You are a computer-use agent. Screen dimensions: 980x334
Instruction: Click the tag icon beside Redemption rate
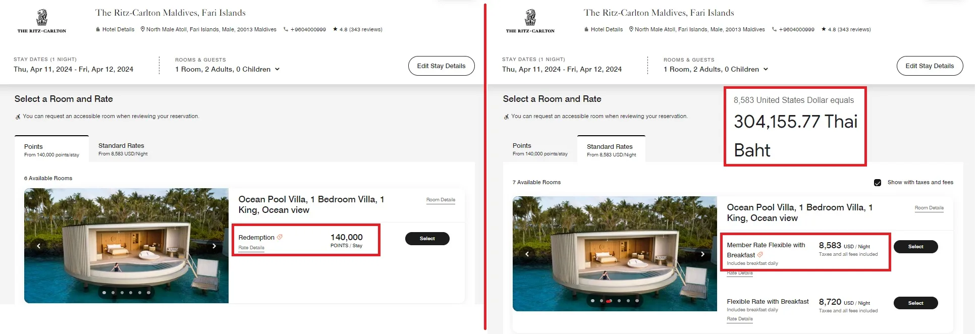pos(280,237)
